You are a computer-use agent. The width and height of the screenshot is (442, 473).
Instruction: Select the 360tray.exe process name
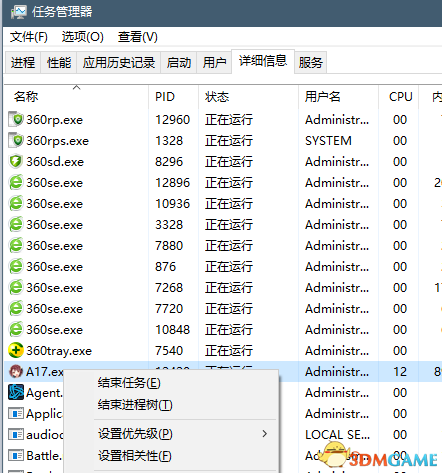pos(59,351)
